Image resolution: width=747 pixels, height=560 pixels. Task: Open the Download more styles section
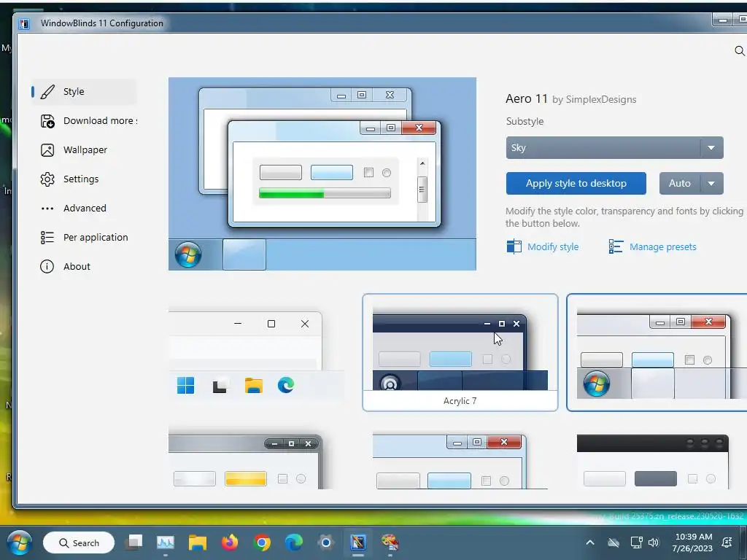(85, 121)
